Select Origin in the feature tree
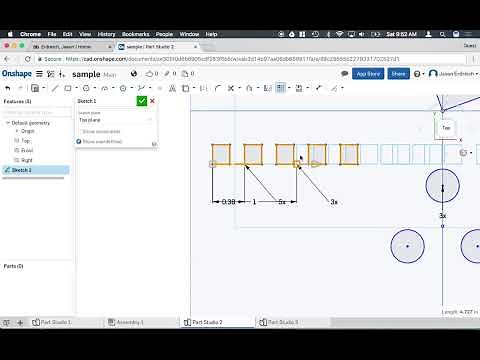This screenshot has height=360, width=480. tap(28, 131)
